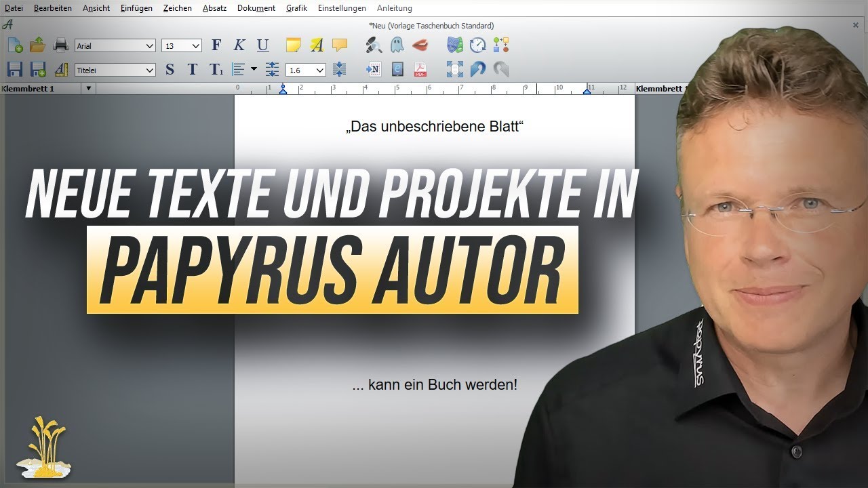The height and width of the screenshot is (488, 868).
Task: Toggle italic with the K button
Action: click(239, 45)
